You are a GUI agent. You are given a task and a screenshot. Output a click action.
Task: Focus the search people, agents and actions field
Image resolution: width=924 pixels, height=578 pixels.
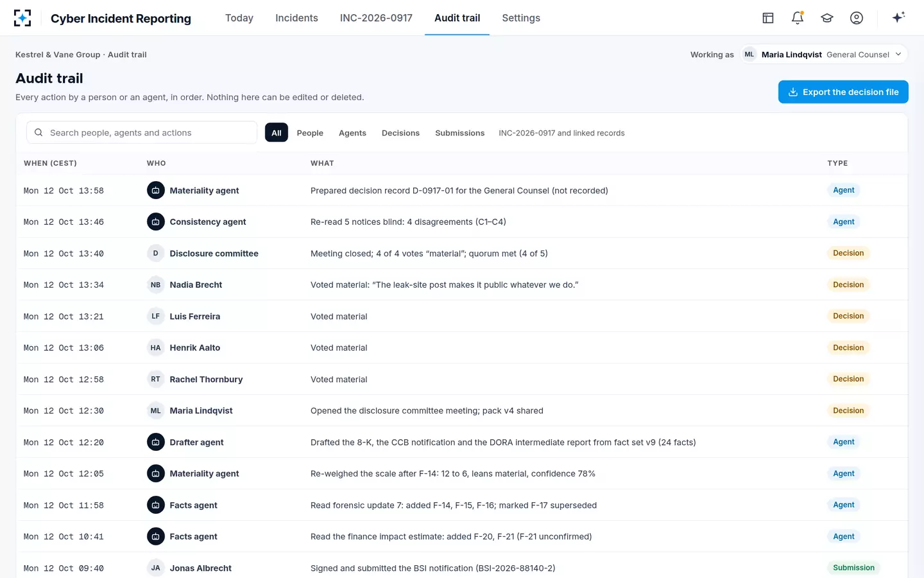tap(142, 132)
